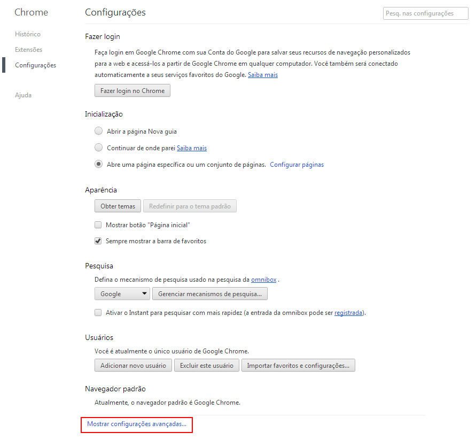Viewport: 476px width, 448px height.
Task: Select 'Abrir a página Nova guia' startup option
Action: click(98, 130)
